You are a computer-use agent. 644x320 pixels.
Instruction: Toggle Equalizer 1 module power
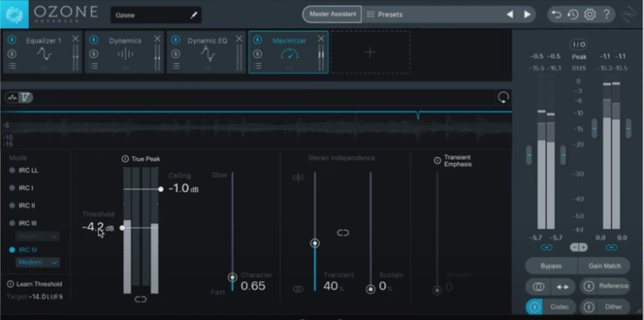click(x=12, y=40)
